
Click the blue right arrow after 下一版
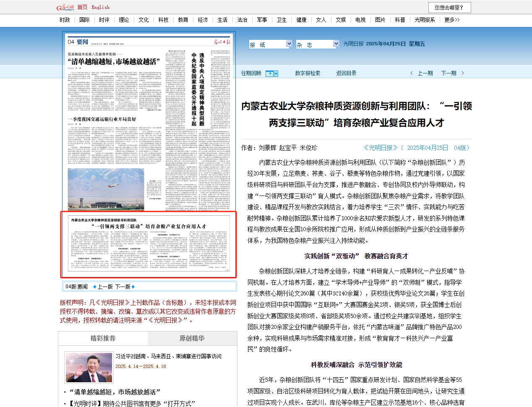point(133,287)
